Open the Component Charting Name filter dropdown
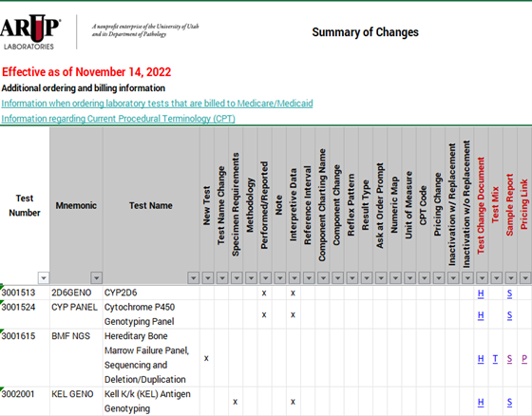Screen dimensions: 532x416 pos(323,278)
